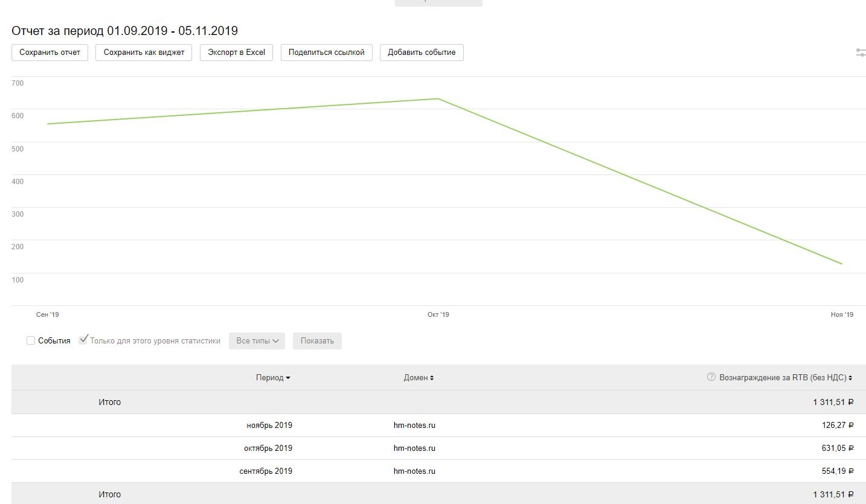Open hm-notes.ru in the ноябрь 2019 row
Image resolution: width=866 pixels, height=504 pixels.
click(414, 425)
